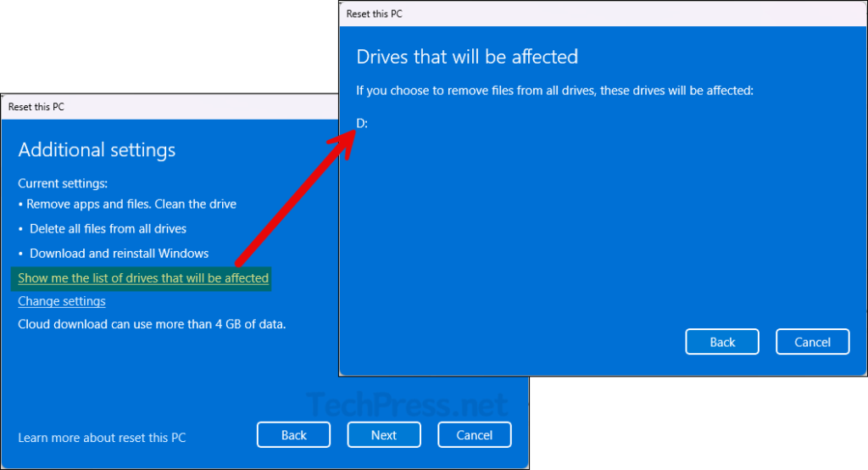Cancel the Drives that will be affected dialog
Viewport: 868px width, 470px height.
[812, 342]
